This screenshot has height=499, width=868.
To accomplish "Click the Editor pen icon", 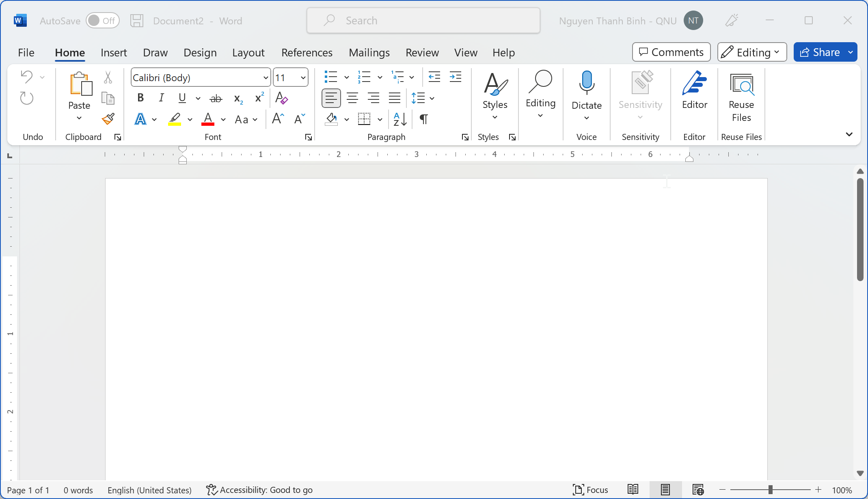I will (x=694, y=83).
